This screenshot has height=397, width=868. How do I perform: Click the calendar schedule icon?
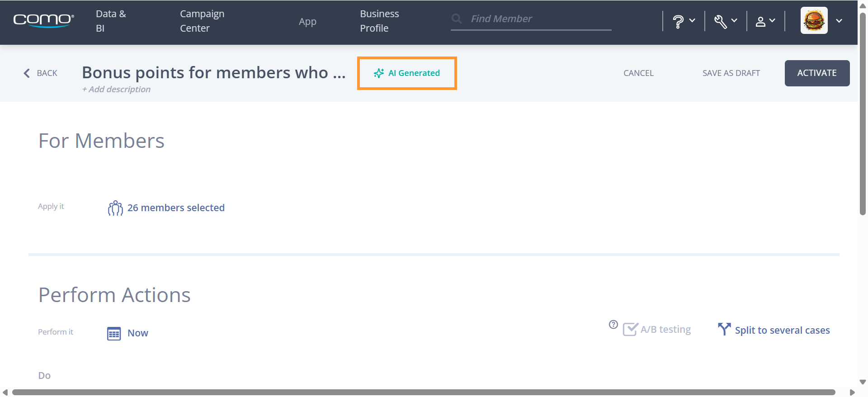114,334
